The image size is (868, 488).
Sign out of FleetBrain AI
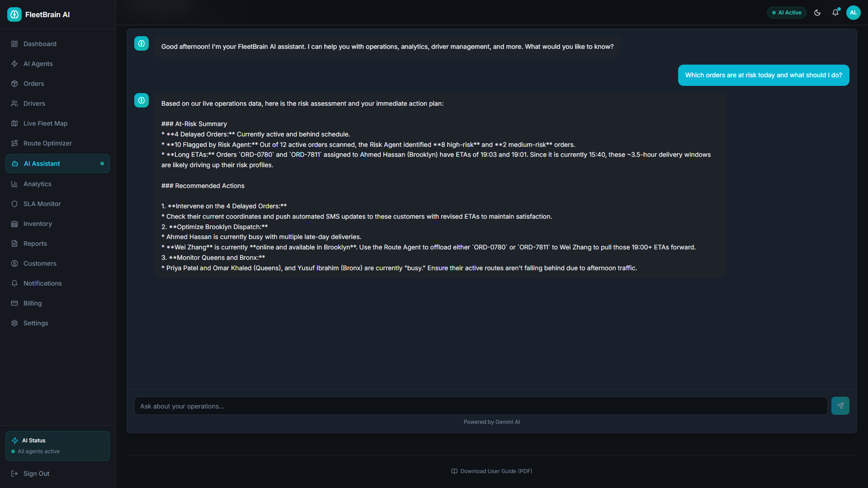click(x=57, y=474)
